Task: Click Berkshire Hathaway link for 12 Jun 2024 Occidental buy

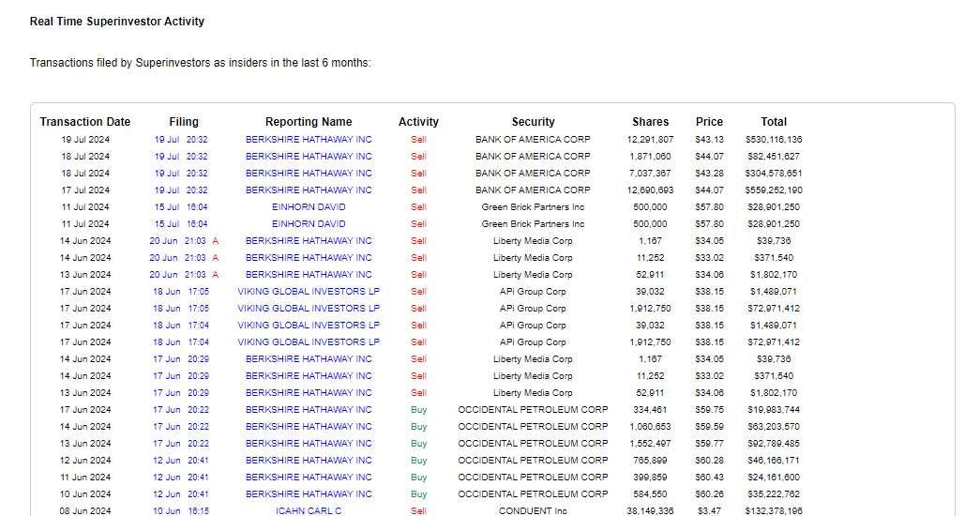Action: (x=309, y=461)
